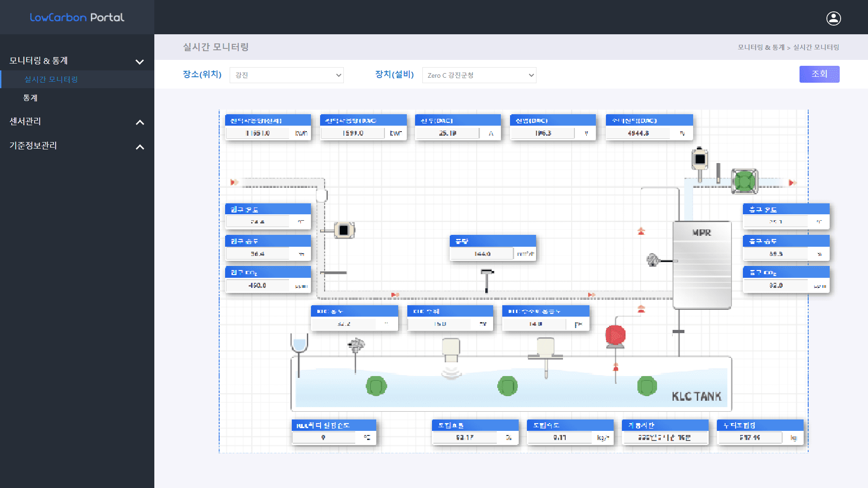
Task: Open the 통계 sidebar menu item
Action: (x=30, y=98)
